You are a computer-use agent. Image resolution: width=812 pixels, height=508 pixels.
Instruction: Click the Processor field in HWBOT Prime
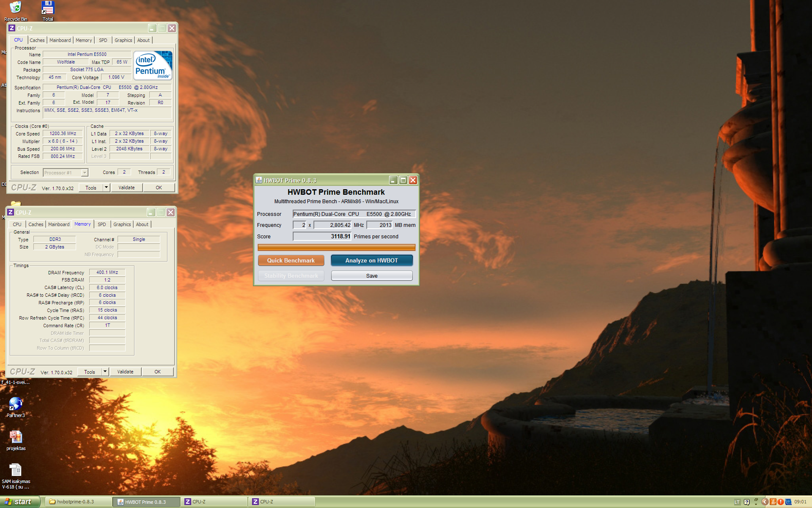[x=354, y=214]
